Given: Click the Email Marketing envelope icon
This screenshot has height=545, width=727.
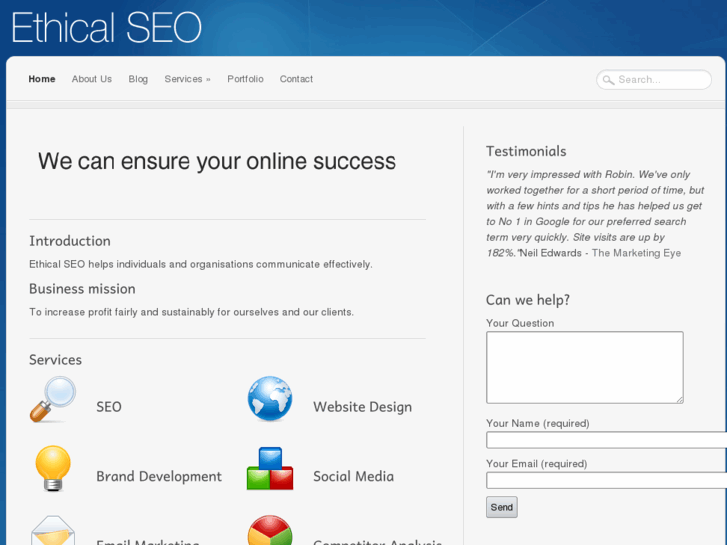Looking at the screenshot, I should tap(53, 530).
